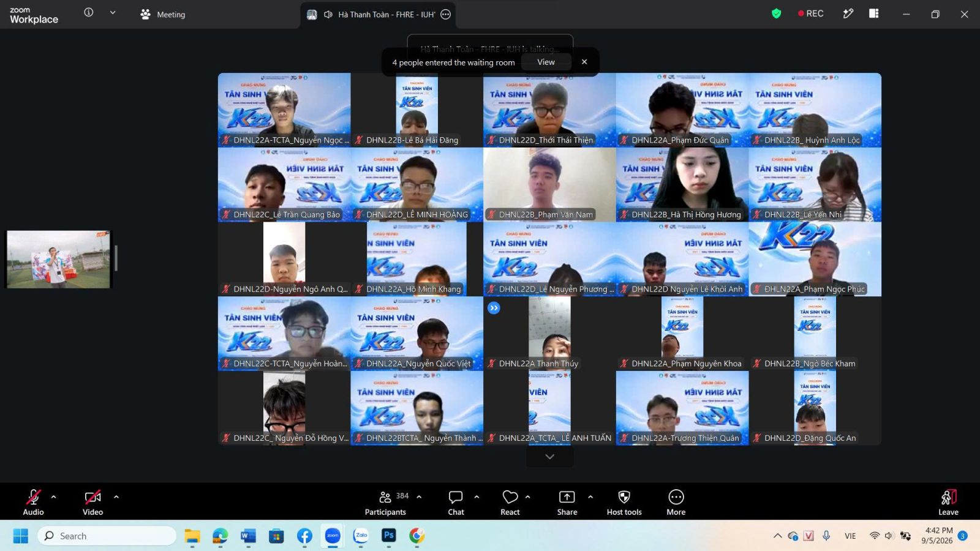
Task: Click the meeting info circle icon
Action: [x=89, y=12]
